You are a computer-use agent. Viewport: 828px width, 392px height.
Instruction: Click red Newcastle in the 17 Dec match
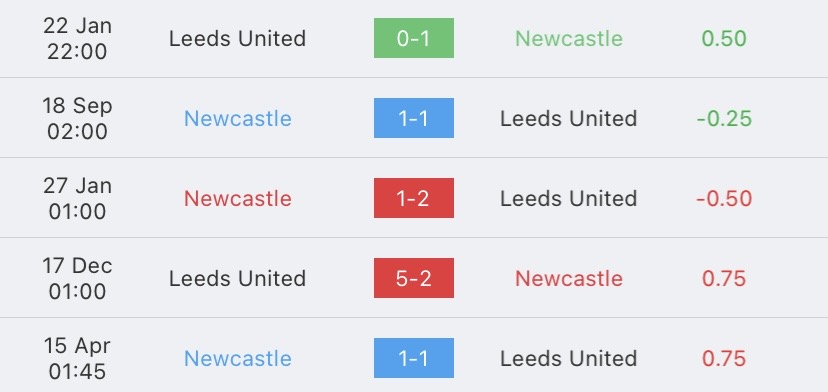tap(569, 278)
